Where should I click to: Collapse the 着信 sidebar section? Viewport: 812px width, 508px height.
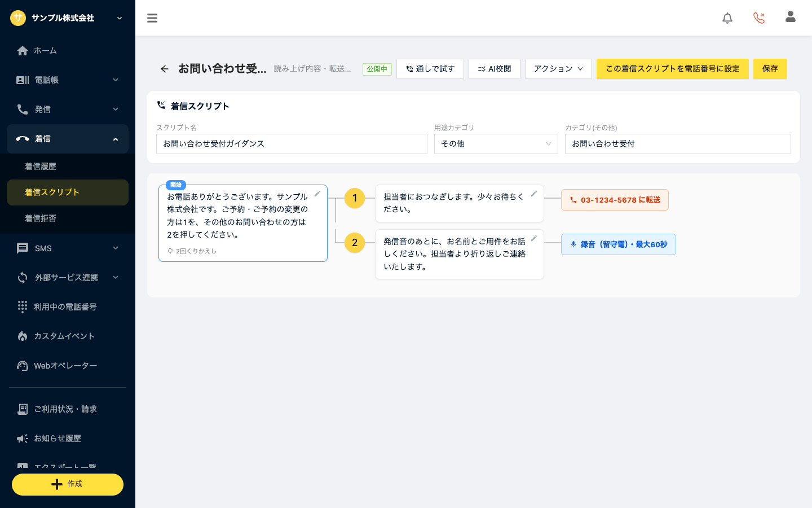68,139
